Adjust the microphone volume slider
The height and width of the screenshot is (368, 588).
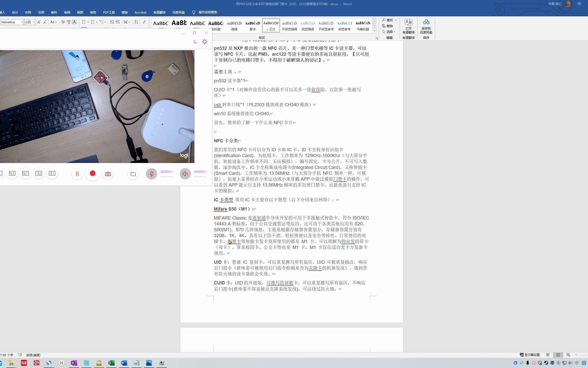pyautogui.click(x=167, y=172)
